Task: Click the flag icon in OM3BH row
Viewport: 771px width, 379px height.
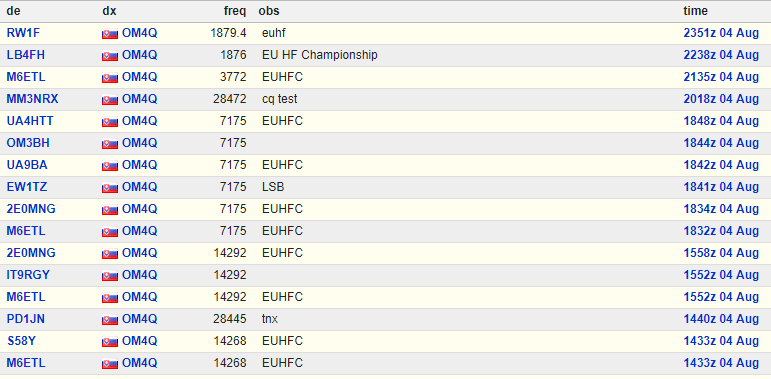Action: pyautogui.click(x=110, y=144)
